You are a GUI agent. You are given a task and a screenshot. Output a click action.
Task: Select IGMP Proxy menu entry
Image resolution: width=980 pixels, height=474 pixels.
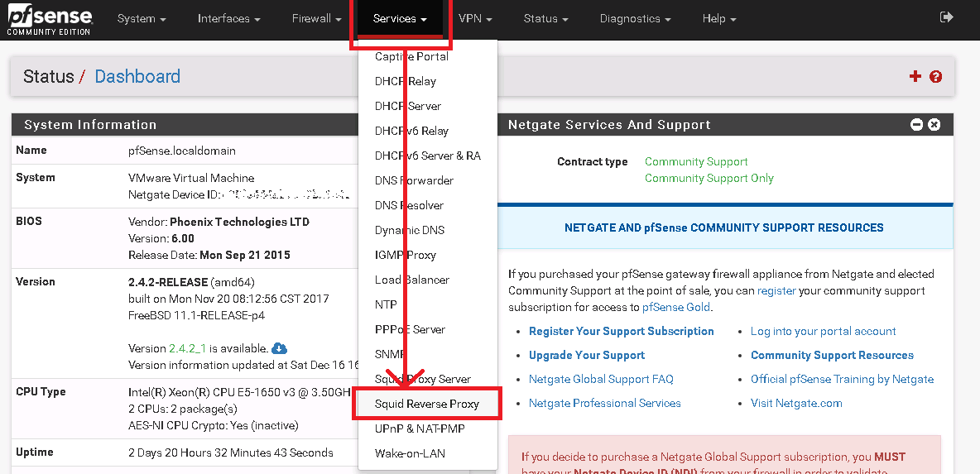point(427,255)
